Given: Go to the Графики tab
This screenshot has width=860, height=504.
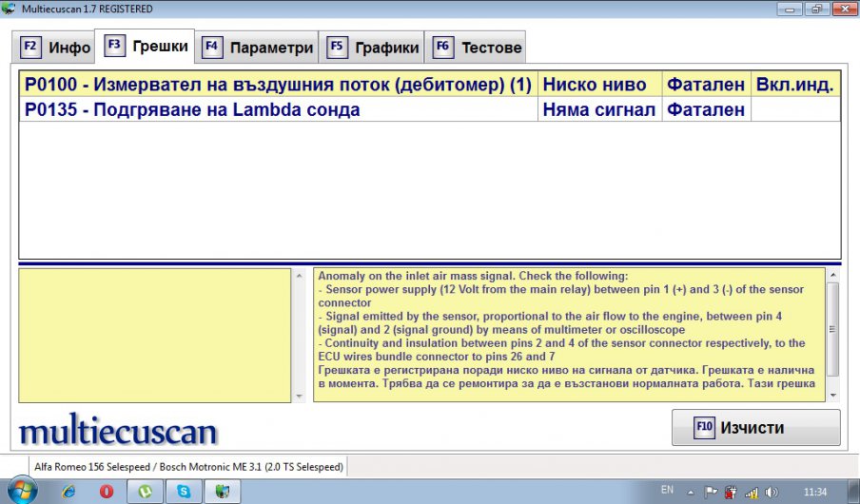Looking at the screenshot, I should pos(374,47).
